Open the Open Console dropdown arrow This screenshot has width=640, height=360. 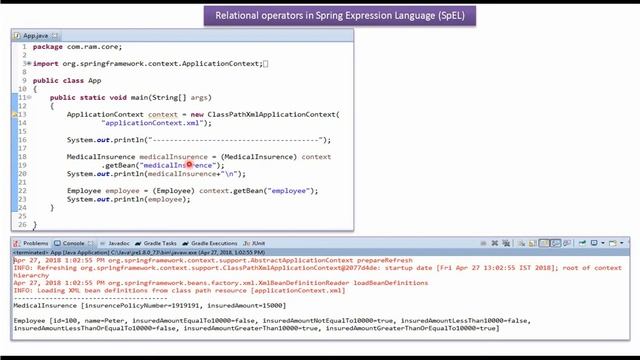pos(622,243)
